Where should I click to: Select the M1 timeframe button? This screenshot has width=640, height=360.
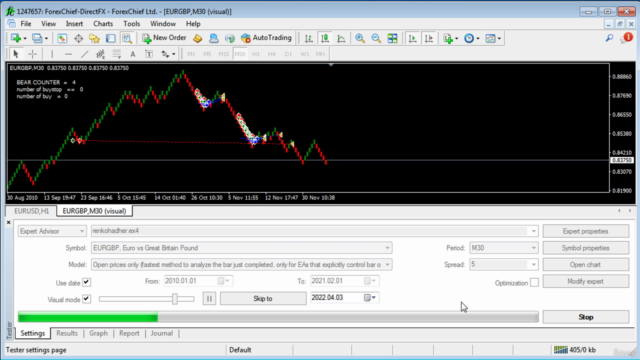coord(191,54)
